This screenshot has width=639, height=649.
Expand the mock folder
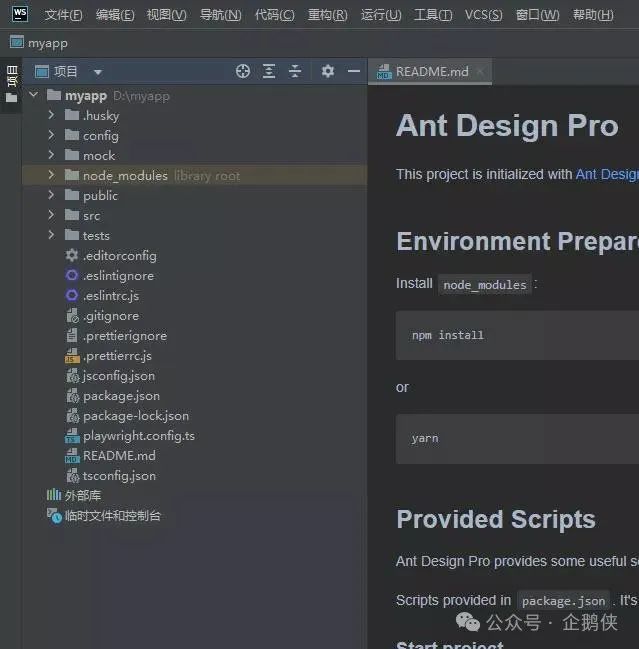click(51, 154)
